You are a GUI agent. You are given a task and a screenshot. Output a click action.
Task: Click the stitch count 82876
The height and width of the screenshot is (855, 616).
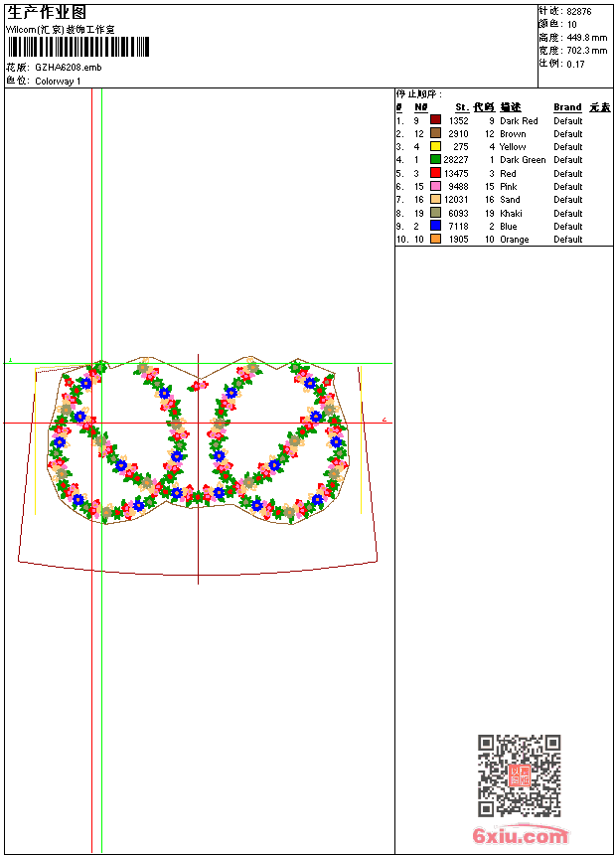[579, 12]
